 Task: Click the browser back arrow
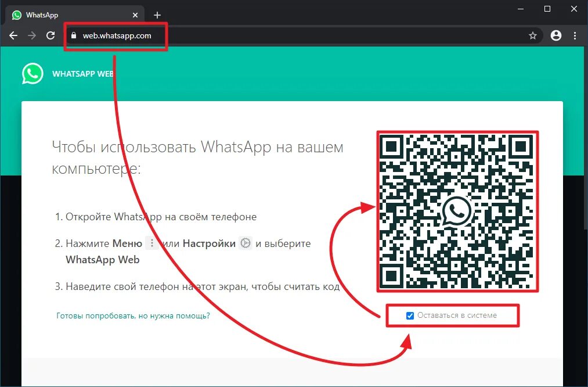pyautogui.click(x=13, y=35)
